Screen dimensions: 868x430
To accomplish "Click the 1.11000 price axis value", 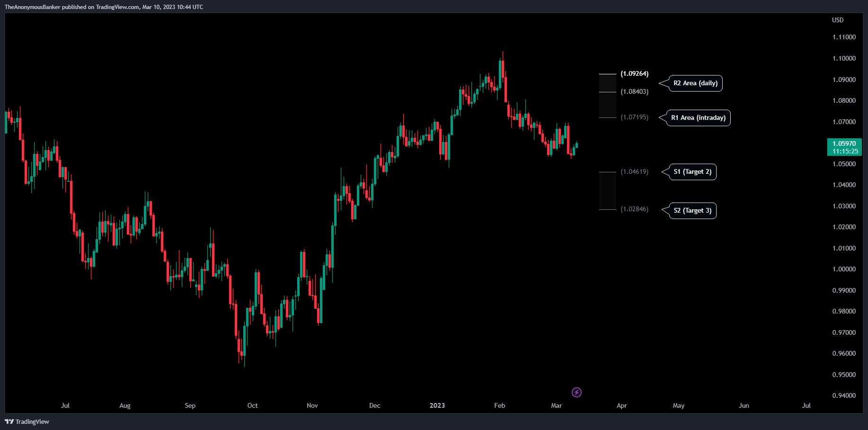I will tap(844, 37).
